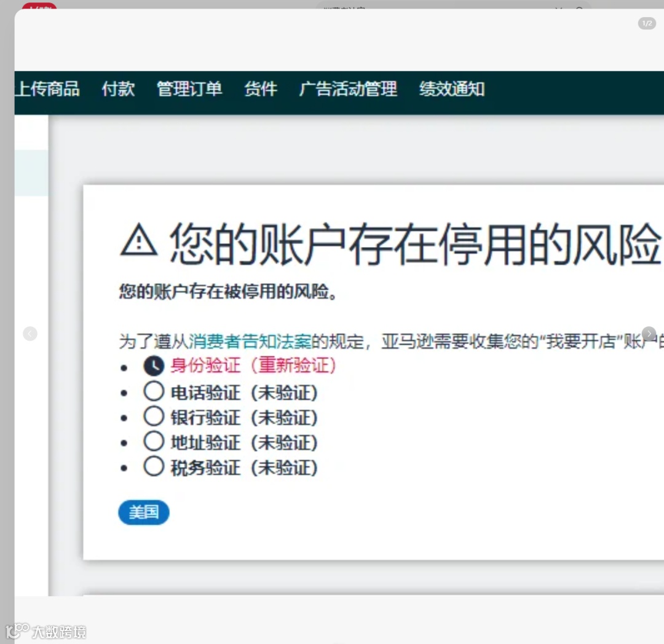Click the warning triangle icon in heading

[139, 241]
